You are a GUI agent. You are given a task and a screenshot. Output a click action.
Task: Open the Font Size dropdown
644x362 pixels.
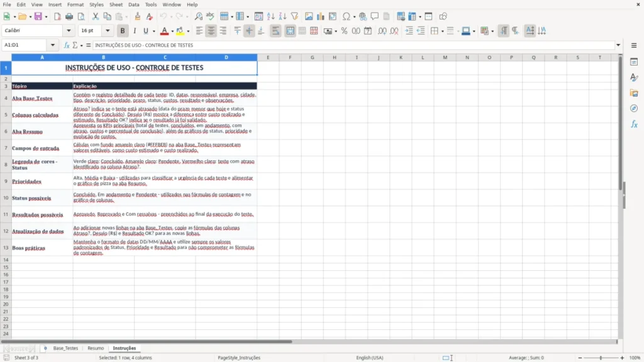[108, 31]
